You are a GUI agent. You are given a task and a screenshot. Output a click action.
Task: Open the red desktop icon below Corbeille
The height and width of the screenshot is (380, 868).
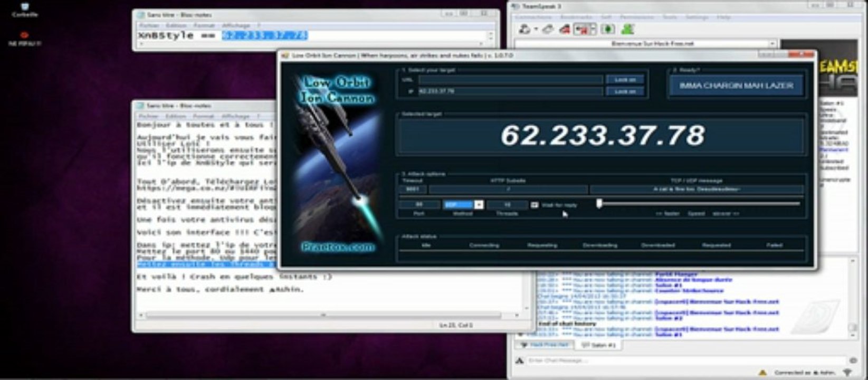tap(24, 39)
